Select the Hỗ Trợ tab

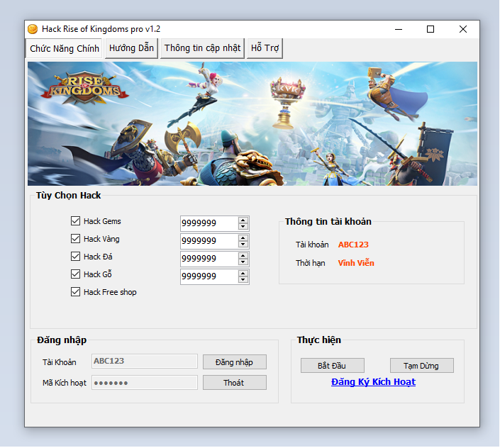click(x=265, y=48)
